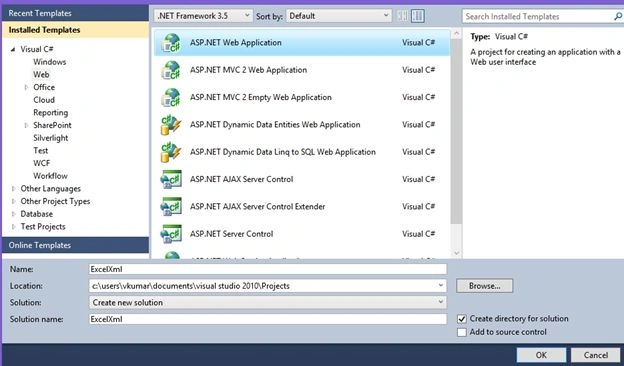
Task: Enable Create directory for solution checkbox
Action: click(x=462, y=319)
